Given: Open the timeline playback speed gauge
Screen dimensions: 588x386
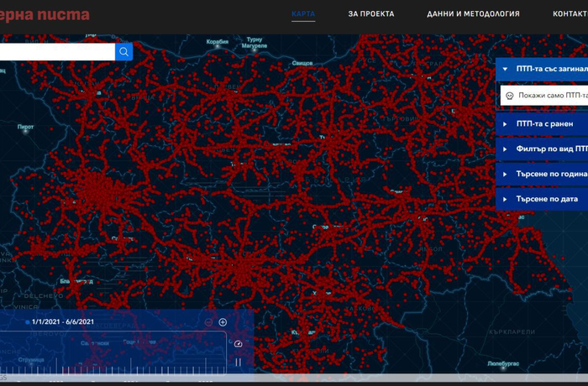Looking at the screenshot, I should 238,343.
